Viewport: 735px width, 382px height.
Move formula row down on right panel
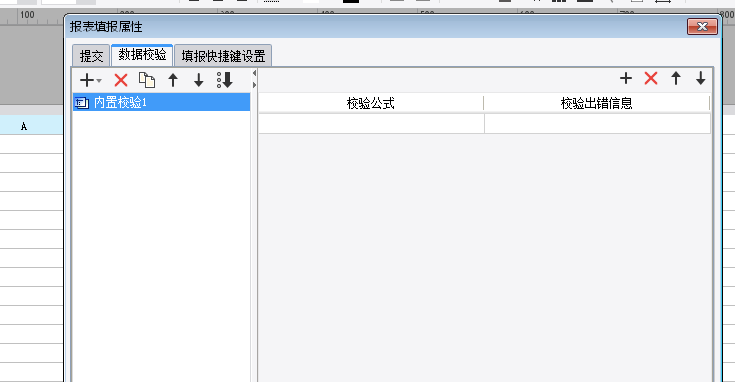pyautogui.click(x=701, y=78)
